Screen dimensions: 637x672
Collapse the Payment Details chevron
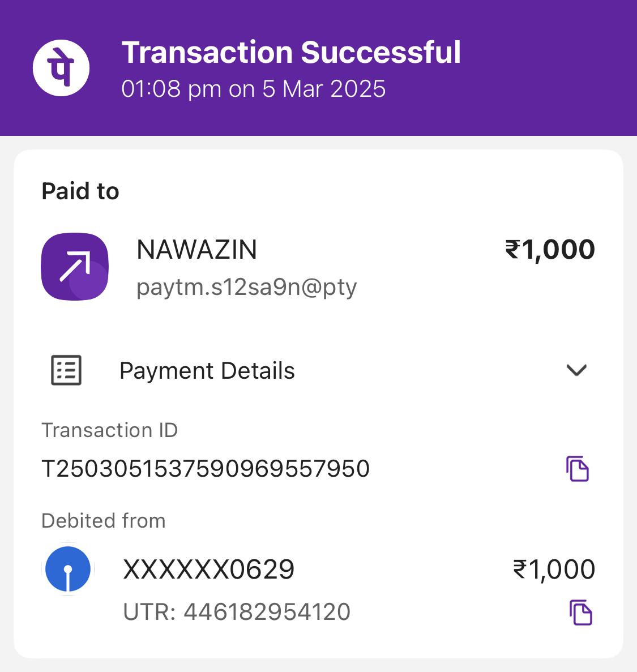coord(576,370)
